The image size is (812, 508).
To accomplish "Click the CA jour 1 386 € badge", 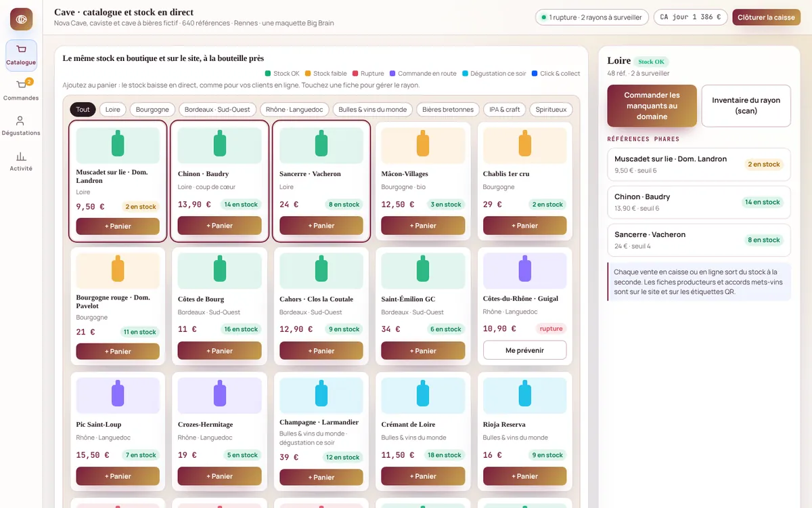I will click(x=691, y=17).
